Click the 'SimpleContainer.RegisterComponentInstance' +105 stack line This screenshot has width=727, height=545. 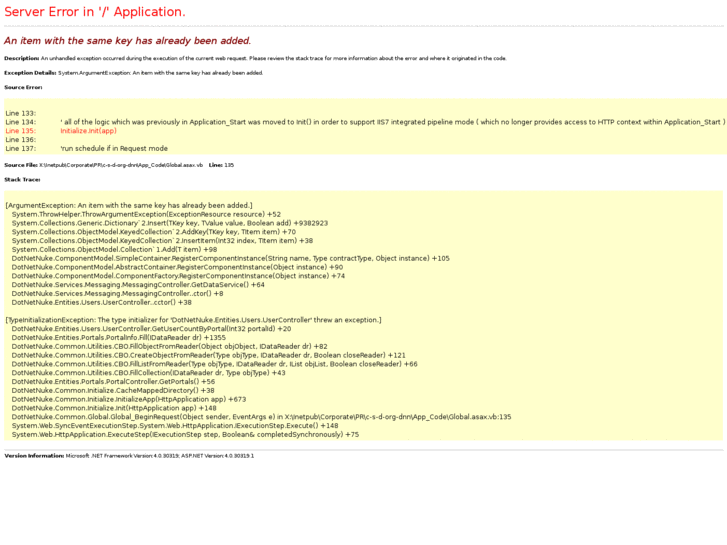tap(231, 258)
